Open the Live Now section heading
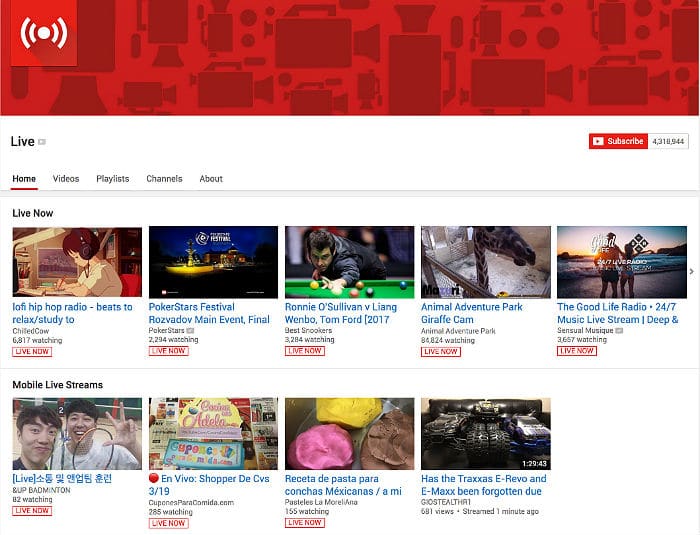The image size is (700, 535). (33, 213)
